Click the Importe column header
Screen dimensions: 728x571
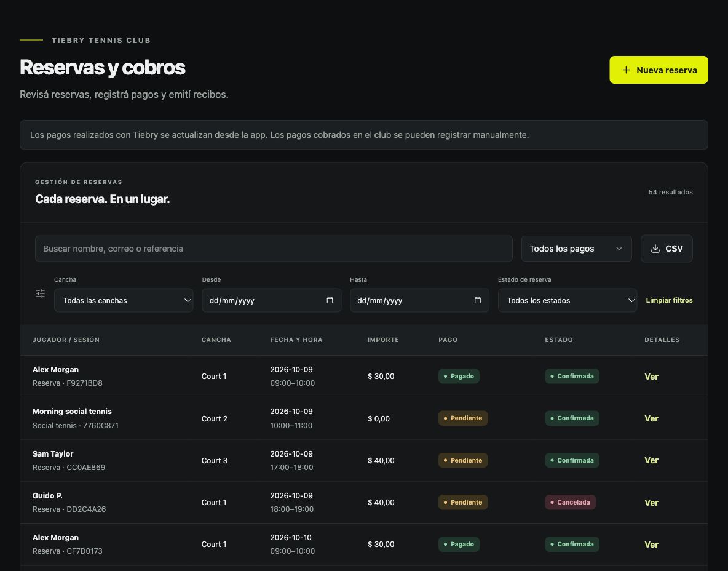[x=383, y=340]
